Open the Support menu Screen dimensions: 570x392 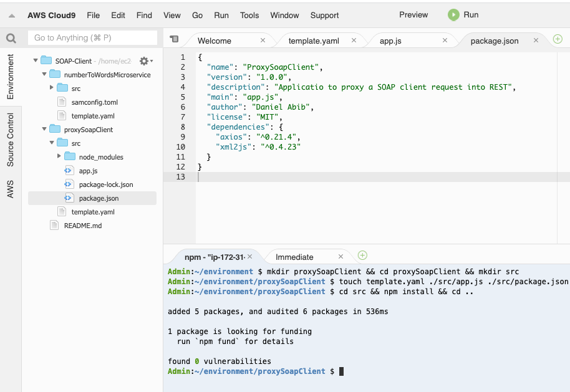[325, 15]
